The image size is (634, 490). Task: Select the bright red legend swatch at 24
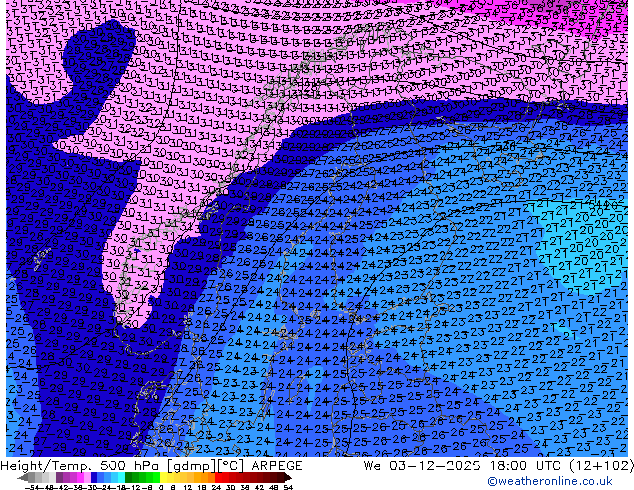(218, 477)
